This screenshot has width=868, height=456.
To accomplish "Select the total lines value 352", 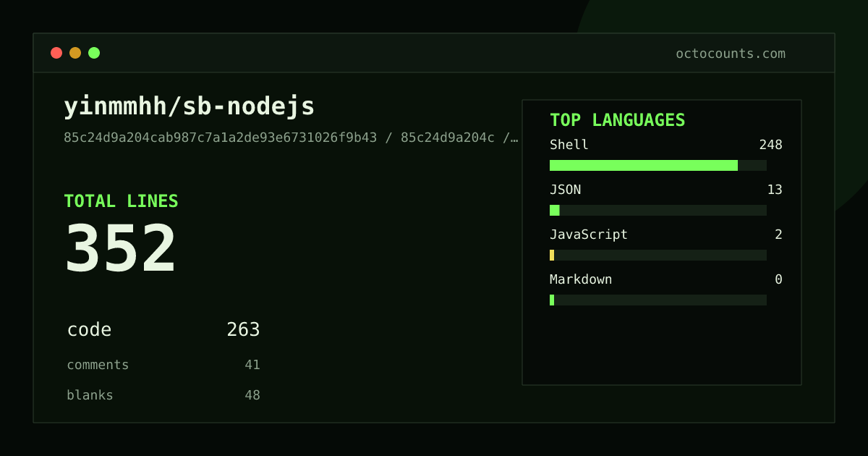I will 121,248.
